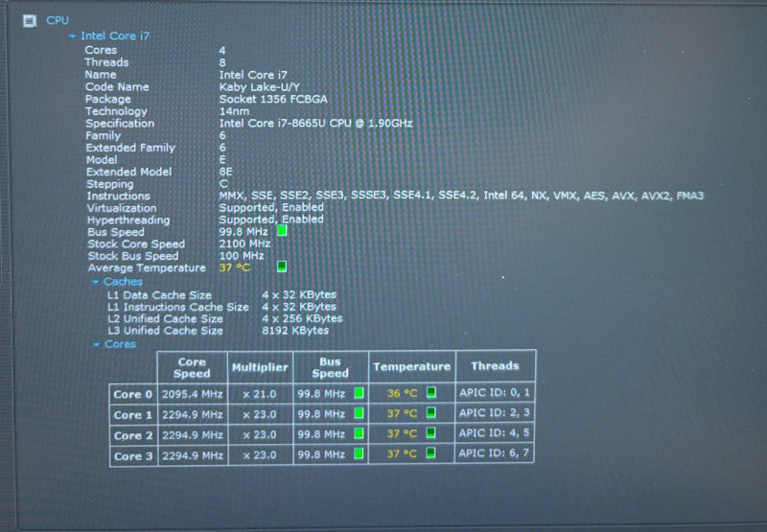Click Core 1 bus speed green indicator
Screen dimensions: 767x532
point(359,413)
